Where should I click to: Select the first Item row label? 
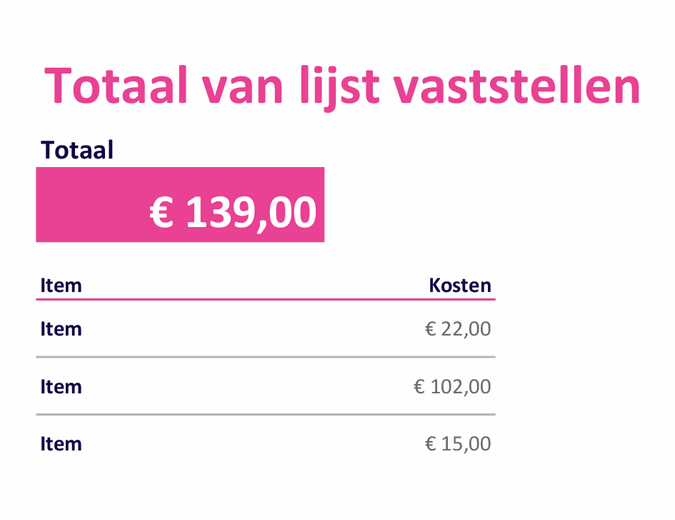pyautogui.click(x=61, y=329)
